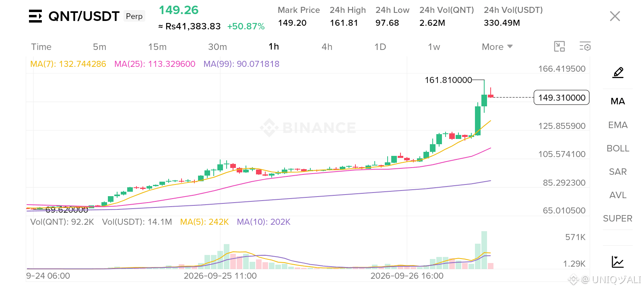Toggle the EMA indicator
This screenshot has width=644, height=290.
point(618,125)
